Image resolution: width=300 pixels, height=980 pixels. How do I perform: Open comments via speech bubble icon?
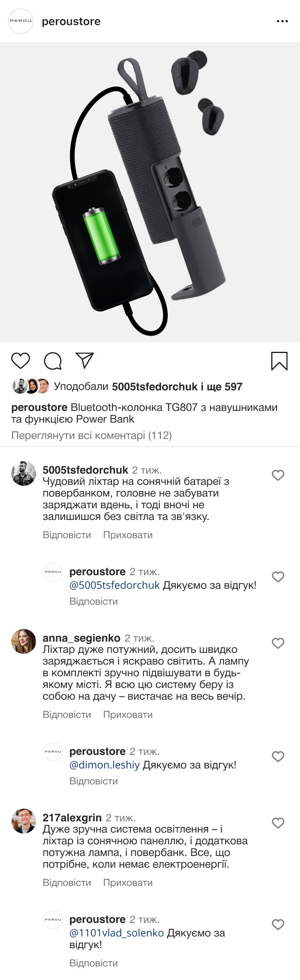[x=52, y=361]
